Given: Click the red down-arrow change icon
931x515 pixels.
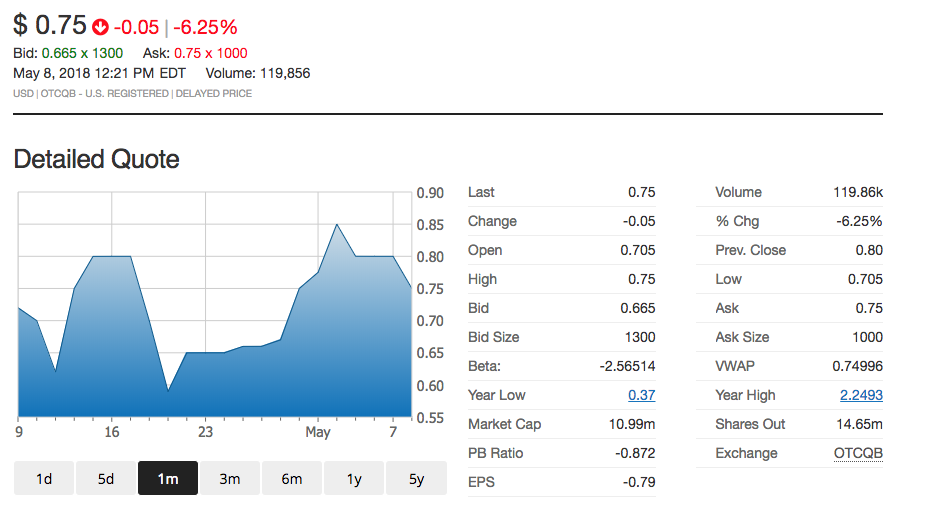Looking at the screenshot, I should point(100,27).
